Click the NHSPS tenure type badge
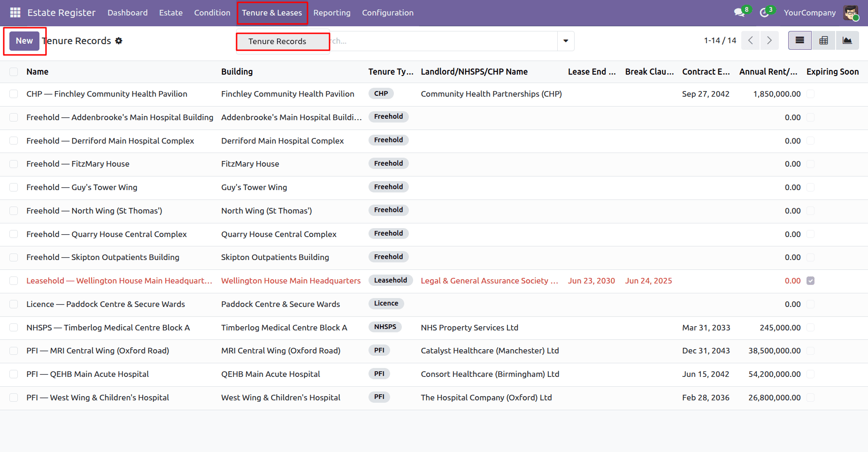The width and height of the screenshot is (868, 452). coord(385,327)
